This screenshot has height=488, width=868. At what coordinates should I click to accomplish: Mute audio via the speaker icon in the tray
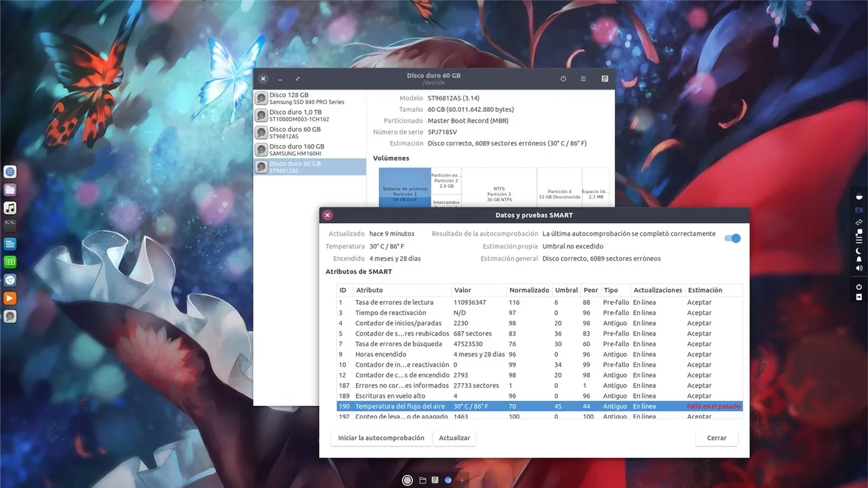858,268
